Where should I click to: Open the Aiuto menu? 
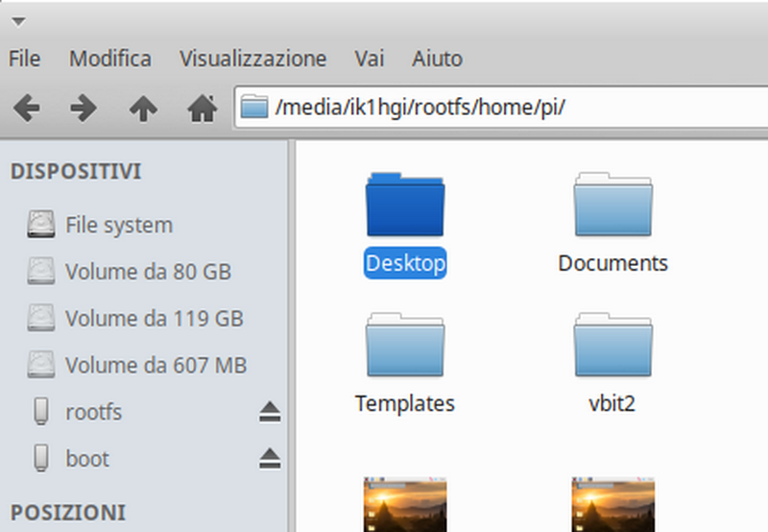coord(437,59)
